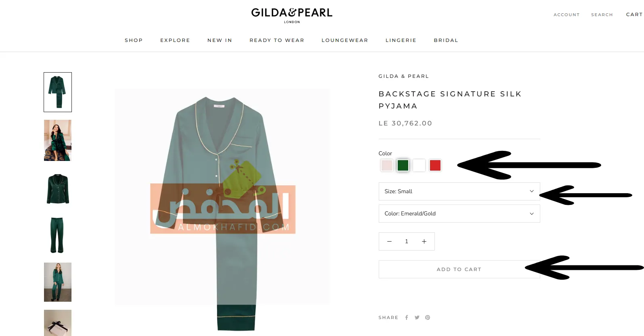View the green trousers thumbnail
Viewport: 644px width, 336px height.
pyautogui.click(x=57, y=235)
